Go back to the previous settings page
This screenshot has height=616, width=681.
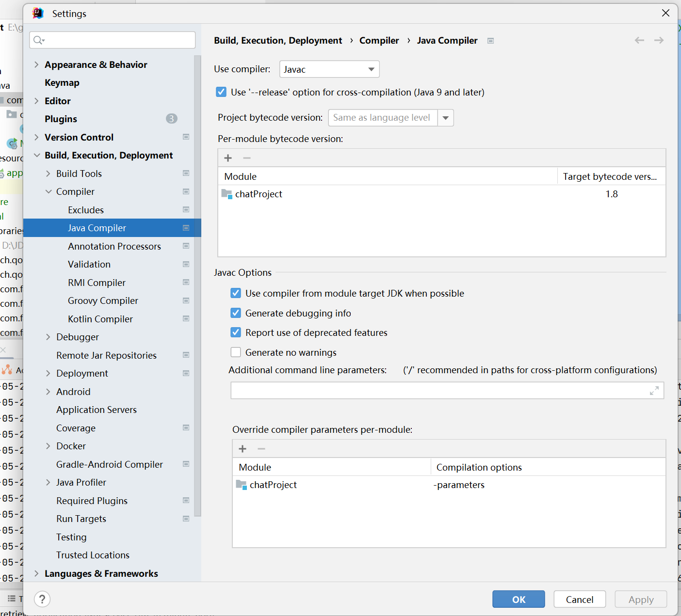639,40
